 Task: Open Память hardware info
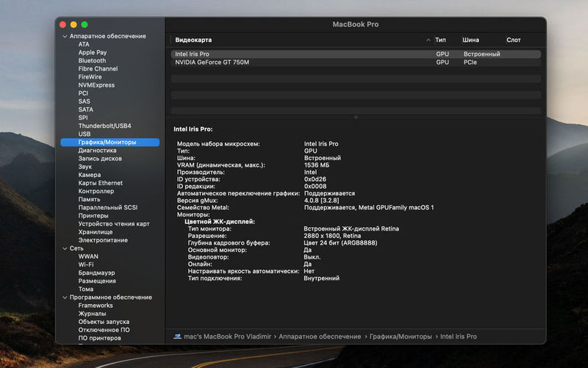point(89,199)
